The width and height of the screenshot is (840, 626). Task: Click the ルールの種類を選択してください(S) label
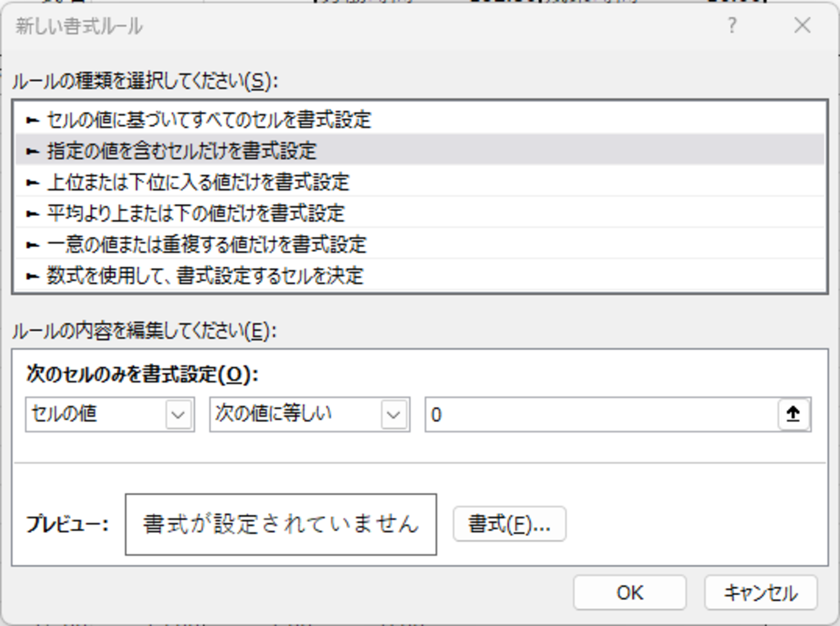(145, 81)
